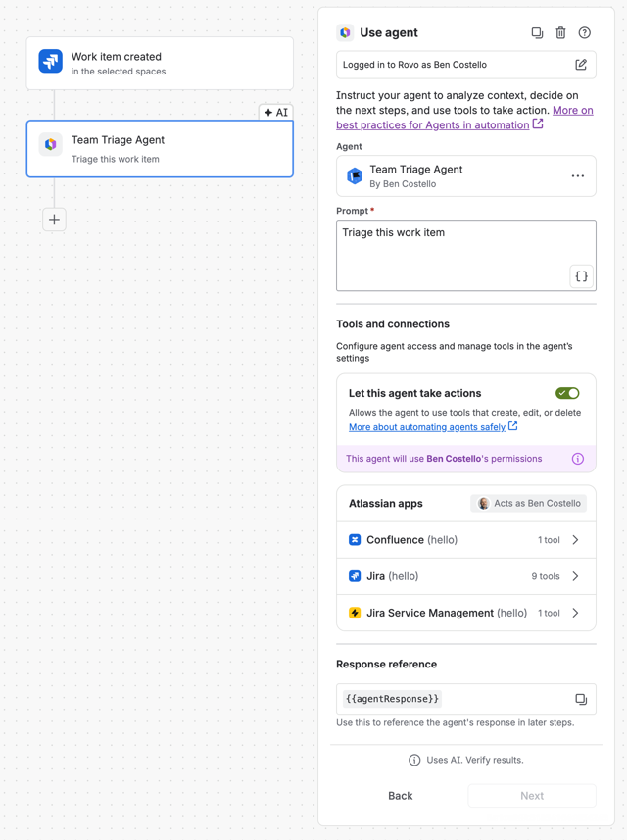Click the AI badge above the Team Triage Agent step
627x840 pixels.
point(275,113)
